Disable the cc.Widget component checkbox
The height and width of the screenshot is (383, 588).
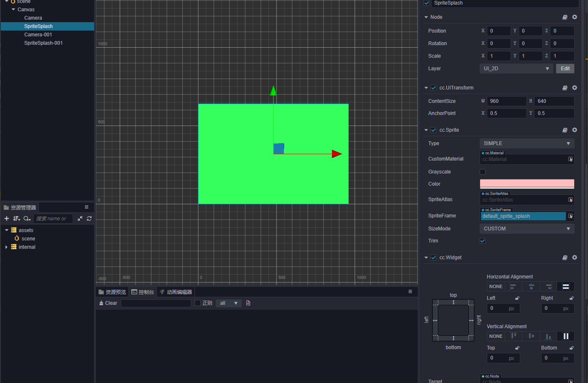click(x=433, y=258)
